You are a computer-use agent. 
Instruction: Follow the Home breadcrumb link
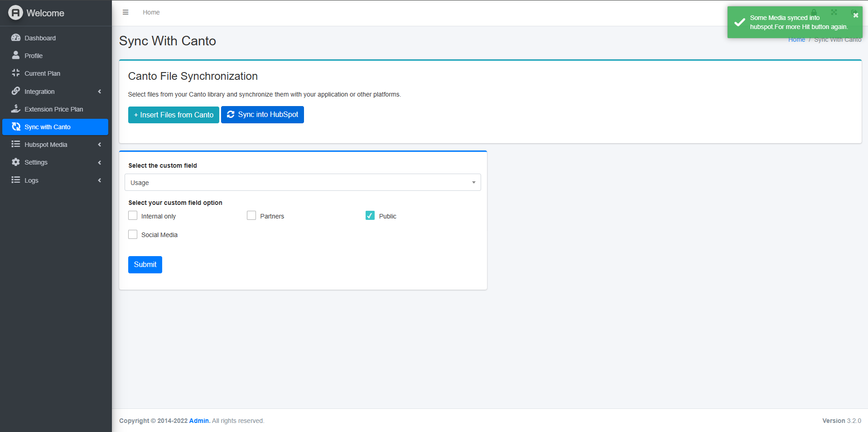796,40
